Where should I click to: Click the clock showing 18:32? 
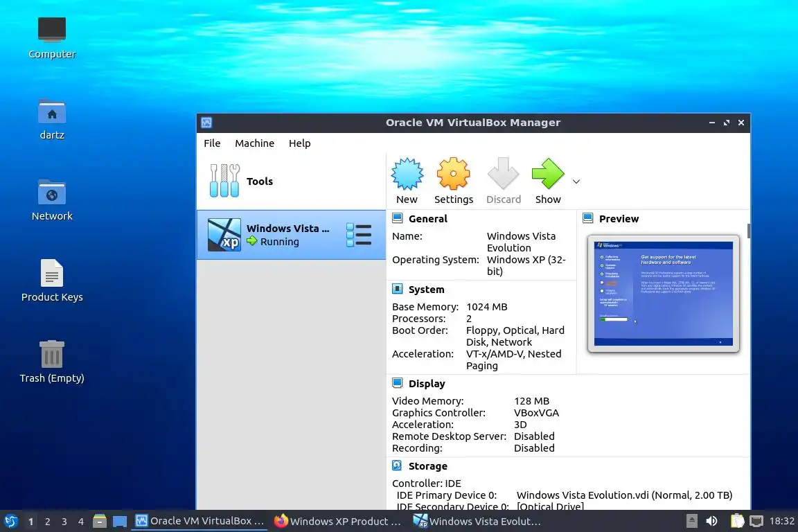[x=781, y=521]
